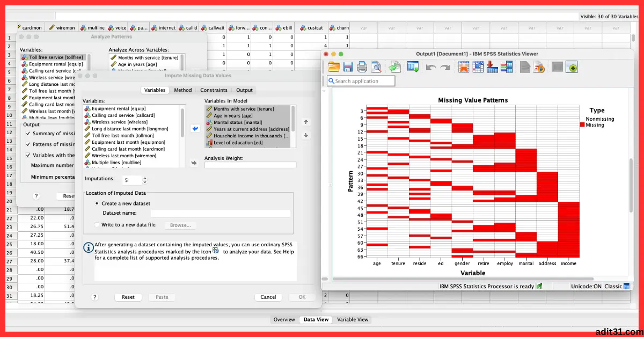Toggle Patterns of missing values checkbox

pos(28,144)
